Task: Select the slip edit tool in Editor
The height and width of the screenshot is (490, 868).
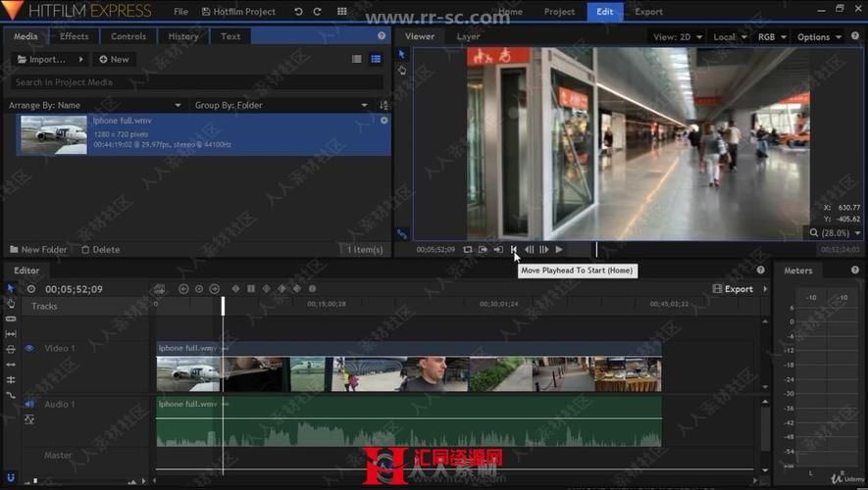Action: point(11,350)
